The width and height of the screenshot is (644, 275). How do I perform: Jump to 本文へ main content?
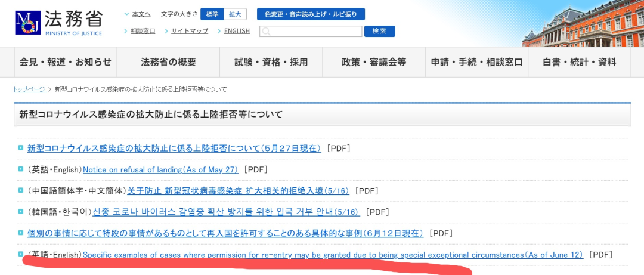point(141,14)
